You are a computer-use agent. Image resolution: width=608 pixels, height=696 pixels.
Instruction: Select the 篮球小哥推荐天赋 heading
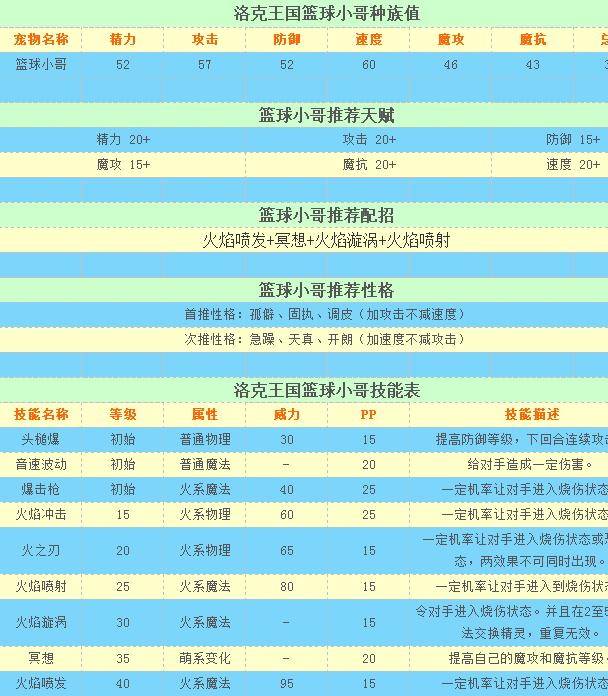pos(327,115)
